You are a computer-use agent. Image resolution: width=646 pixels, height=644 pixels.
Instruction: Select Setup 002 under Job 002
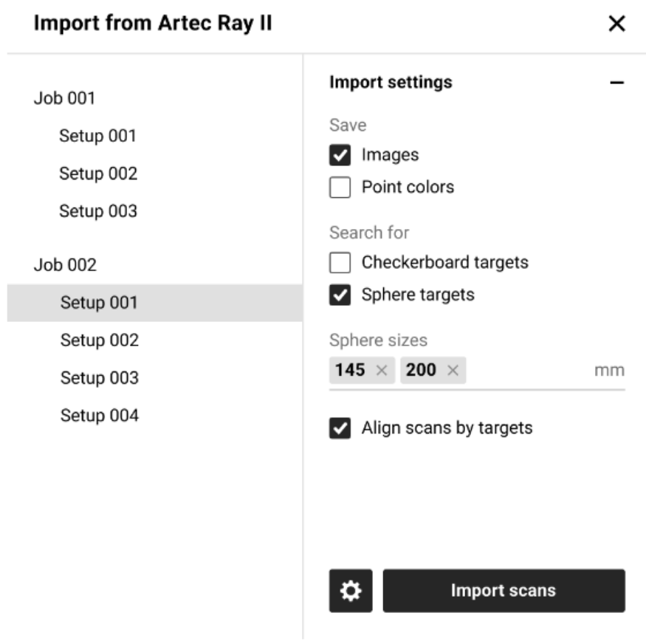(99, 340)
